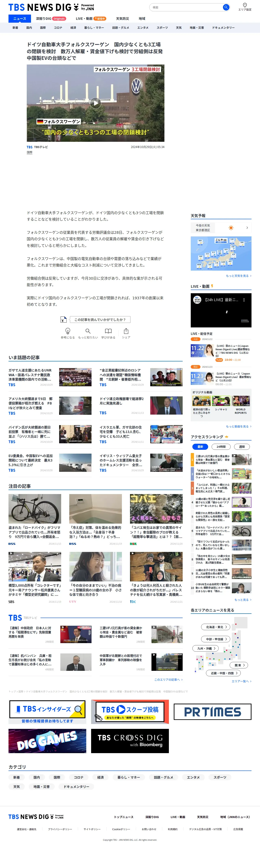
Task: Open the TBSスクープ投稿 banner
Action: pos(130,712)
